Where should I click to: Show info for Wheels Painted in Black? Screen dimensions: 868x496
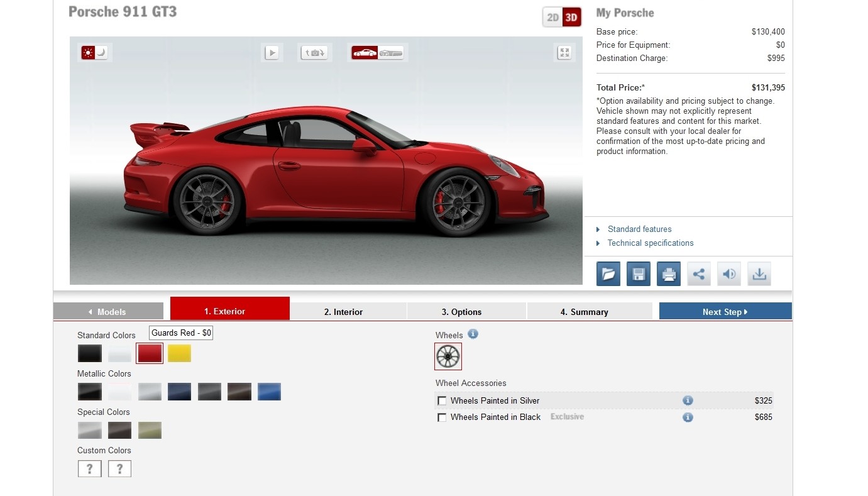click(688, 417)
